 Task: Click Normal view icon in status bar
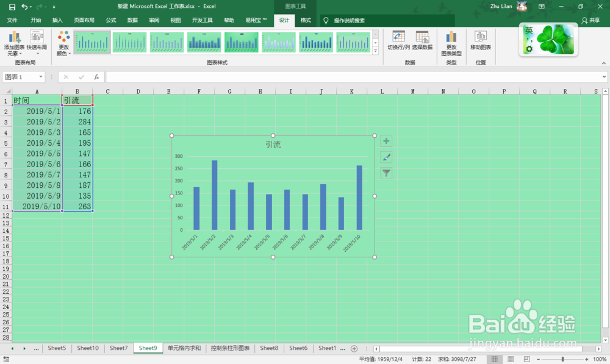click(495, 359)
